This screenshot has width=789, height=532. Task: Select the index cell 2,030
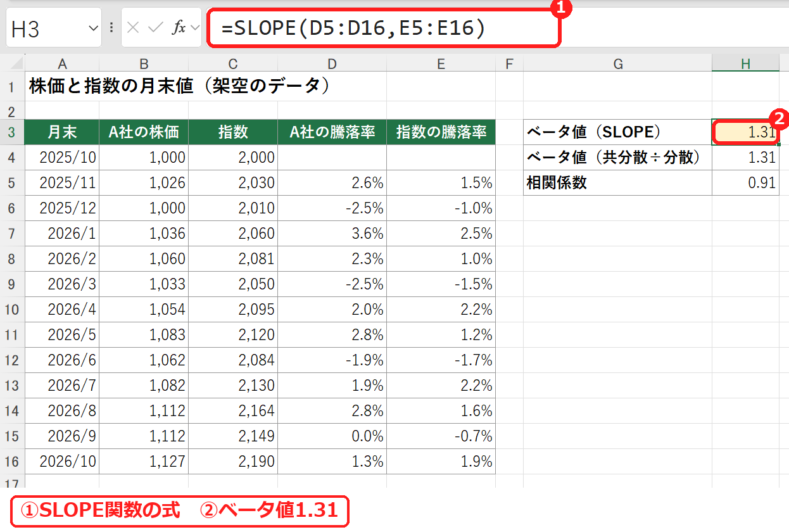pos(233,182)
